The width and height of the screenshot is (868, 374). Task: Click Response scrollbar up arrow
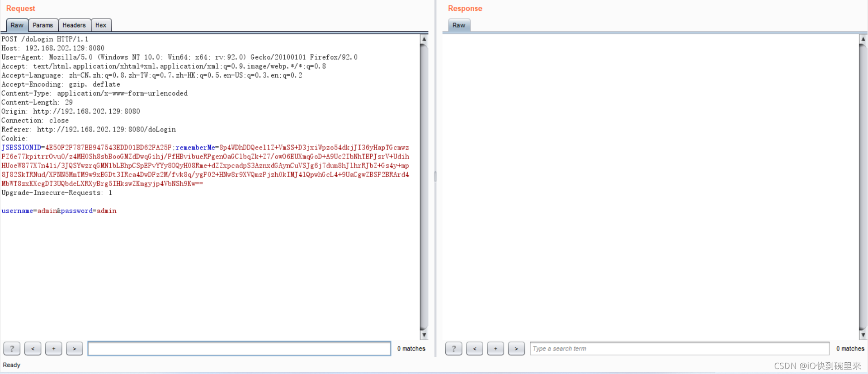click(863, 39)
